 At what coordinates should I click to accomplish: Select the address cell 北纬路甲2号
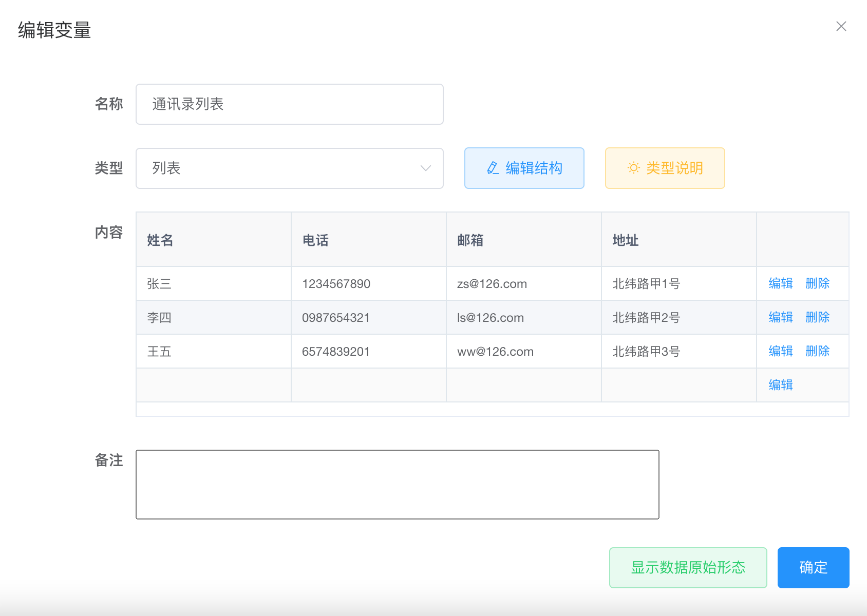[x=679, y=317]
